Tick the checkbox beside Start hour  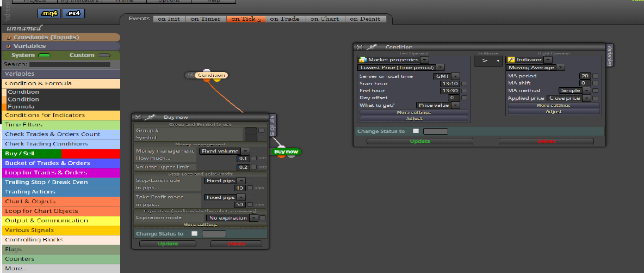[464, 83]
